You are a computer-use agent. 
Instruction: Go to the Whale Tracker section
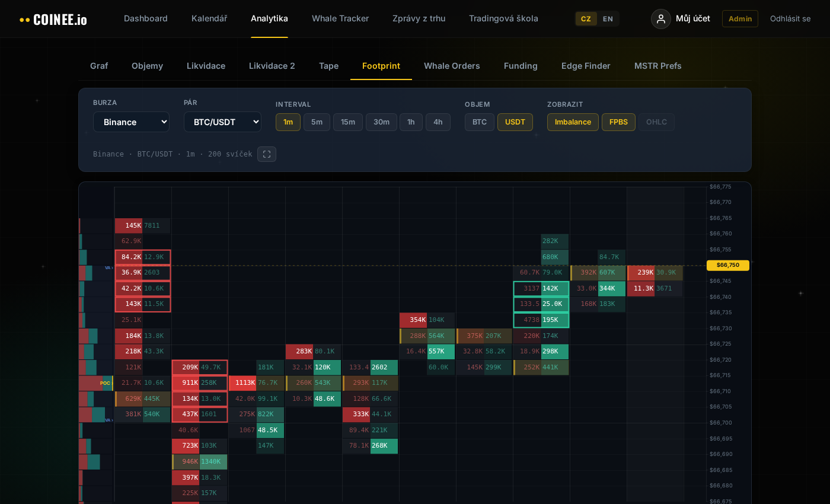point(340,18)
